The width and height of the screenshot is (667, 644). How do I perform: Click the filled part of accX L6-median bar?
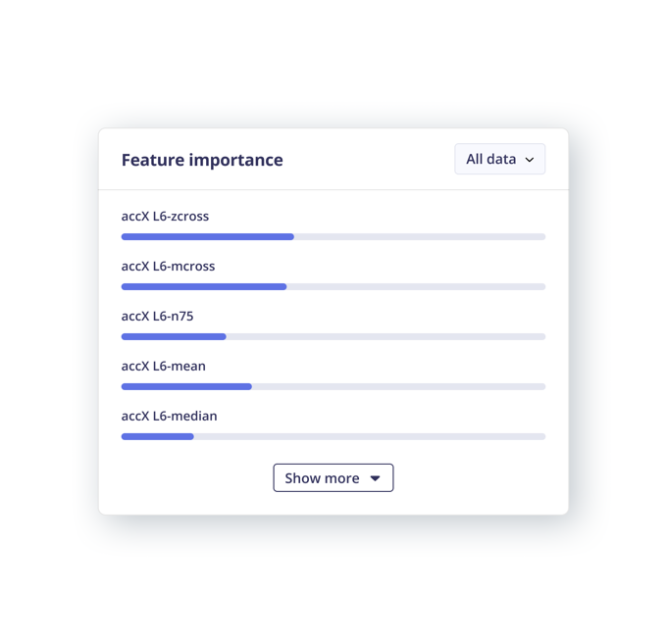[157, 436]
